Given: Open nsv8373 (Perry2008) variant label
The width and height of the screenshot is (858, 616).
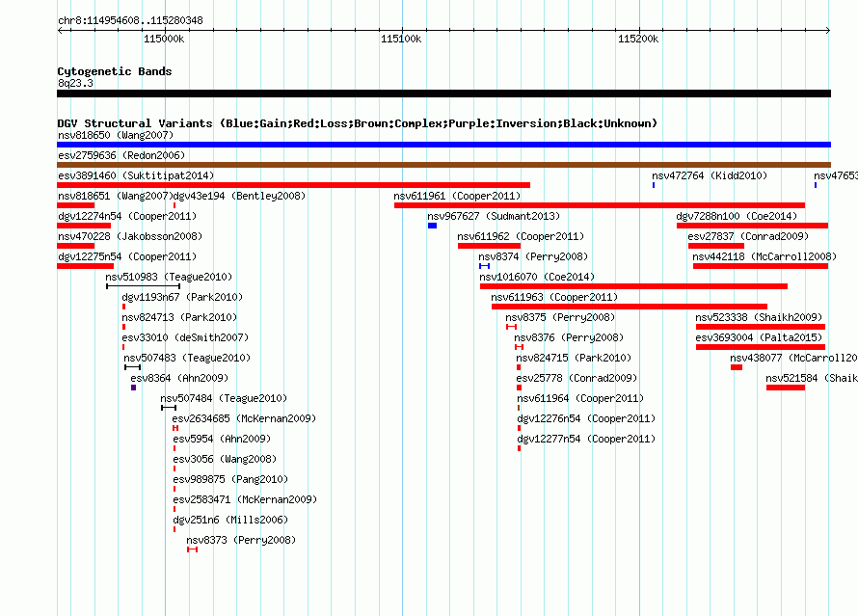Looking at the screenshot, I should point(241,540).
